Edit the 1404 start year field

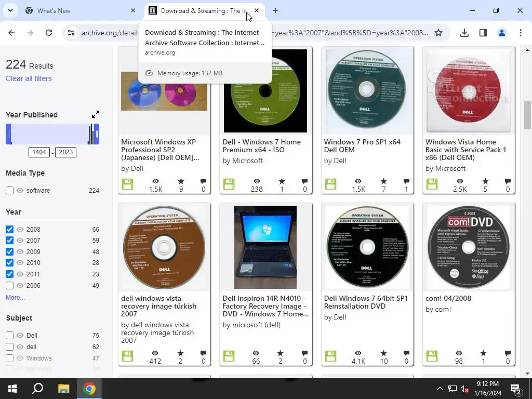39,152
